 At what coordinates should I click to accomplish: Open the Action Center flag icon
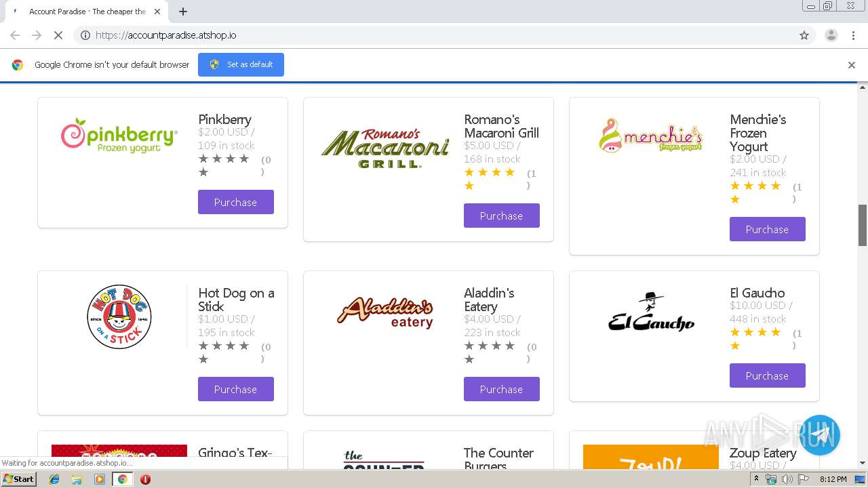tap(804, 479)
